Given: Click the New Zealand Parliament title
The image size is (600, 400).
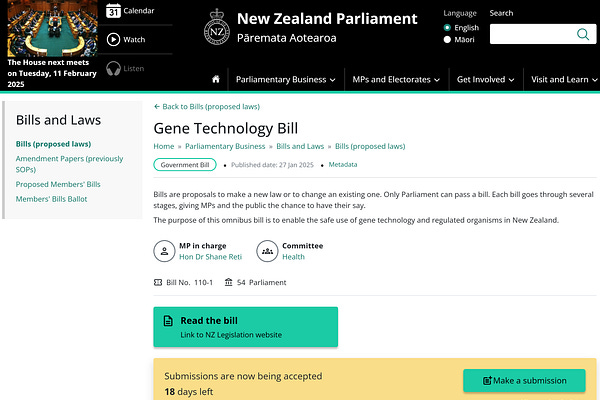Looking at the screenshot, I should 327,19.
